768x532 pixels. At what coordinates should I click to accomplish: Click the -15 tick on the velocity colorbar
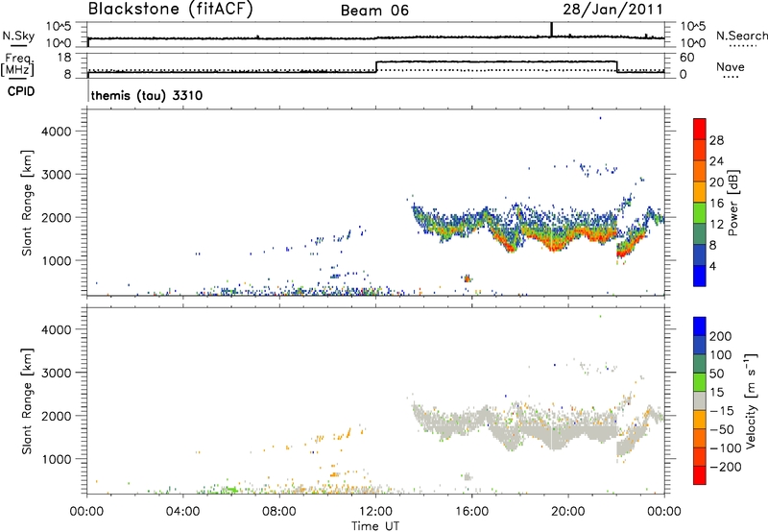pyautogui.click(x=722, y=410)
